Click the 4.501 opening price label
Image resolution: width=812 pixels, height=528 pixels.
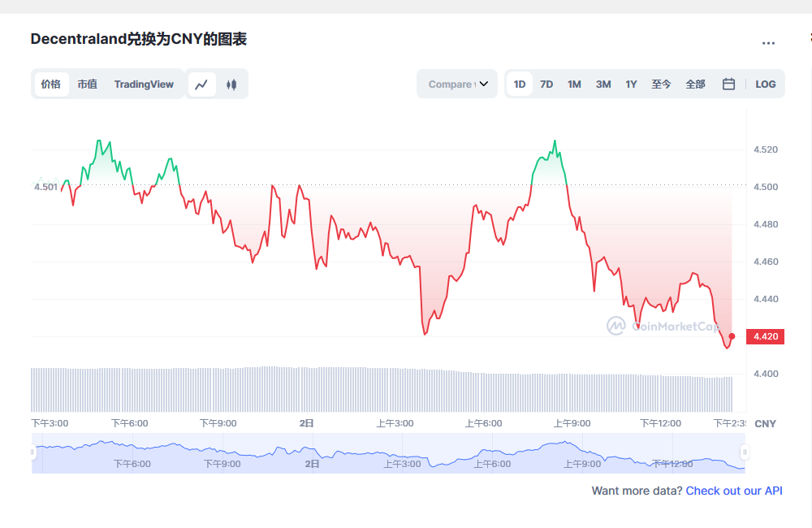click(45, 187)
